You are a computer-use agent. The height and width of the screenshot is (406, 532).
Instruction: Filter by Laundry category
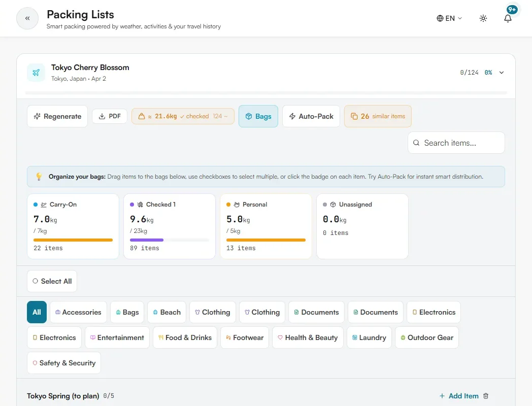(x=369, y=337)
